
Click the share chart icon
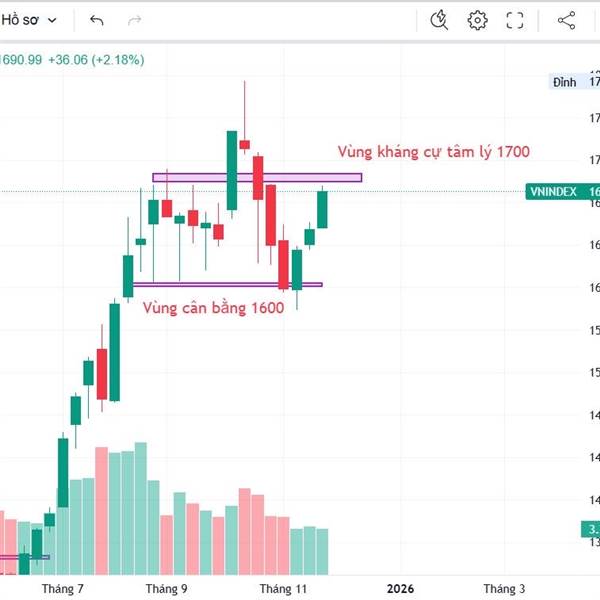tap(566, 19)
